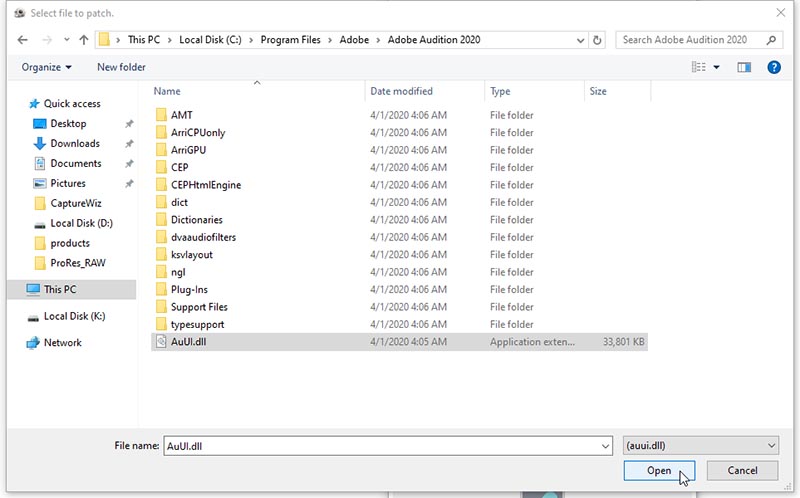This screenshot has width=800, height=498.
Task: Select the AMT folder icon
Action: tap(161, 115)
